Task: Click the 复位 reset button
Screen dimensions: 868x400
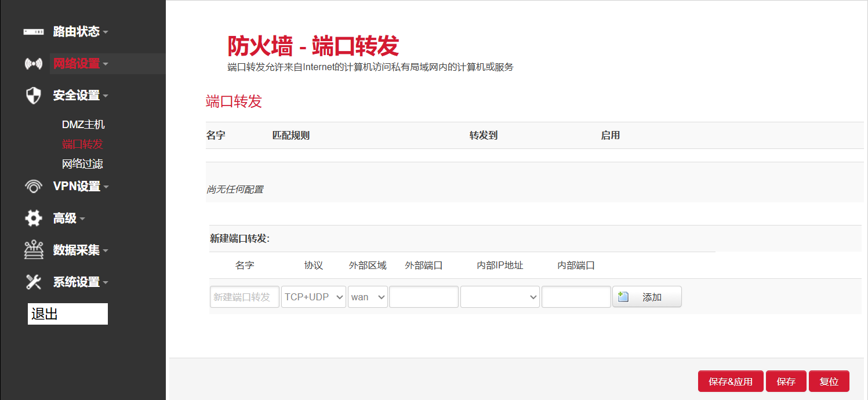Action: [x=829, y=381]
